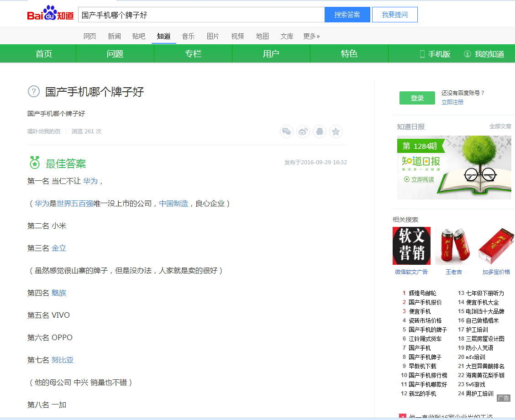Switch to the 地图 tab

[262, 36]
